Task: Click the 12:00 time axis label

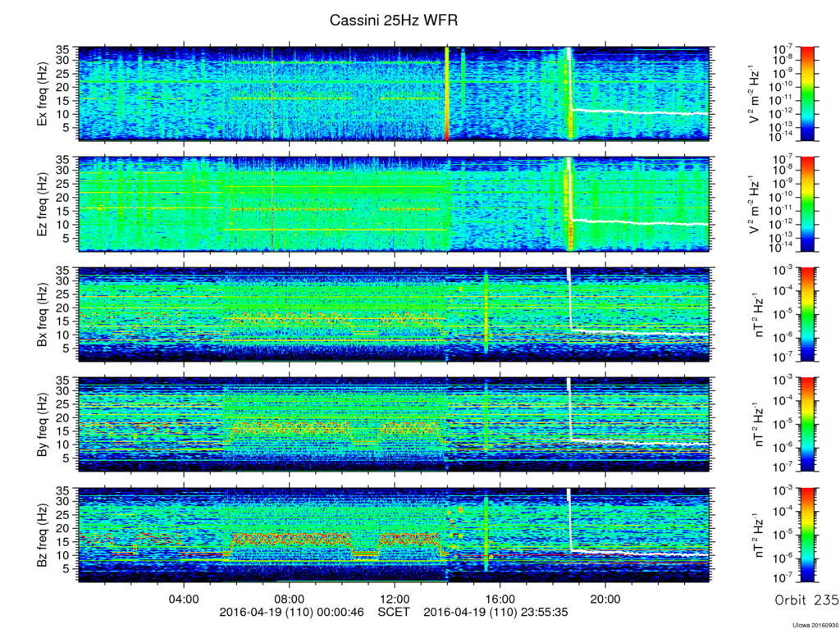Action: pyautogui.click(x=395, y=599)
